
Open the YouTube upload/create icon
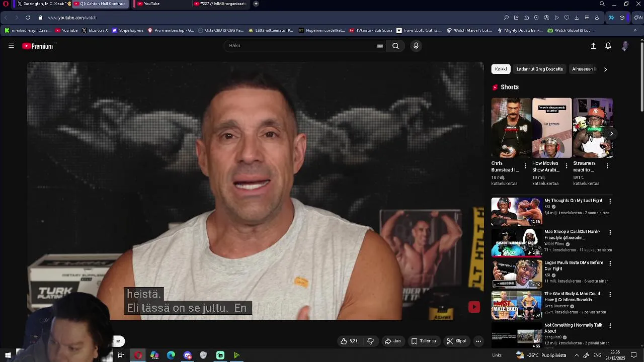593,46
